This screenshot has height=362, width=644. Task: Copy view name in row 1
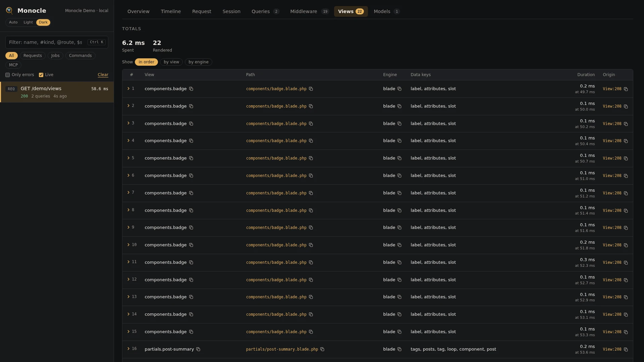tap(191, 89)
